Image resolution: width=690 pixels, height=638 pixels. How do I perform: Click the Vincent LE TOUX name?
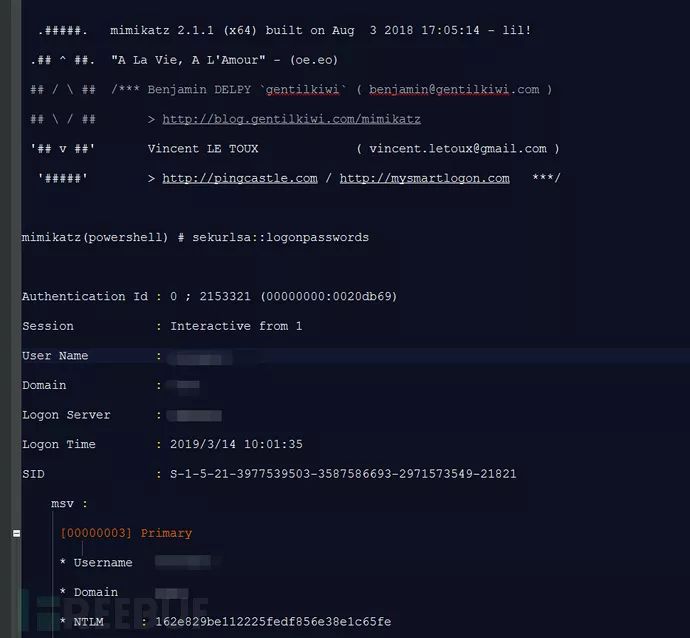point(203,149)
